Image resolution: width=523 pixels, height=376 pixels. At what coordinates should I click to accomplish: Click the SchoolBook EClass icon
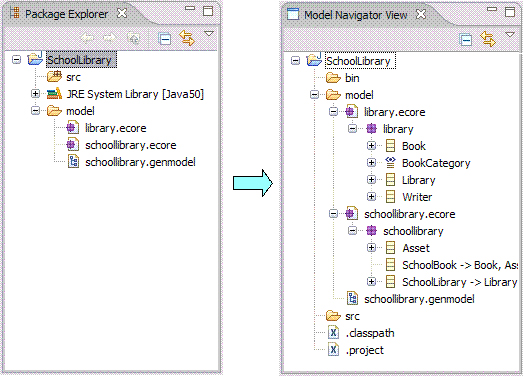(390, 265)
